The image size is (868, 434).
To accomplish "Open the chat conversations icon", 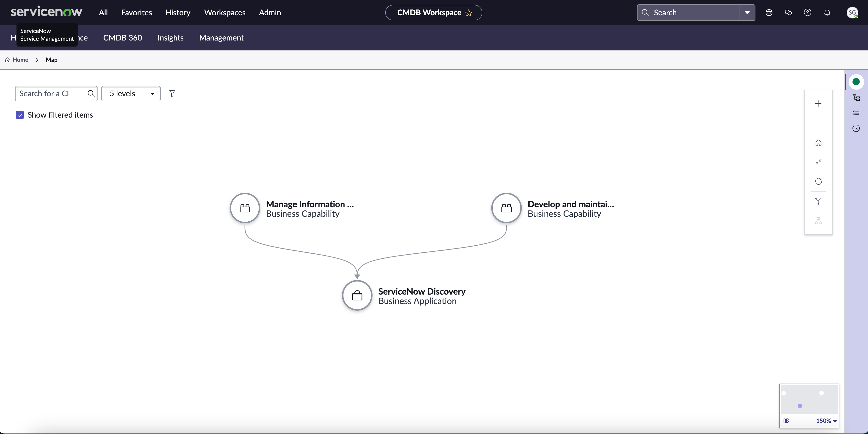I will [x=788, y=12].
